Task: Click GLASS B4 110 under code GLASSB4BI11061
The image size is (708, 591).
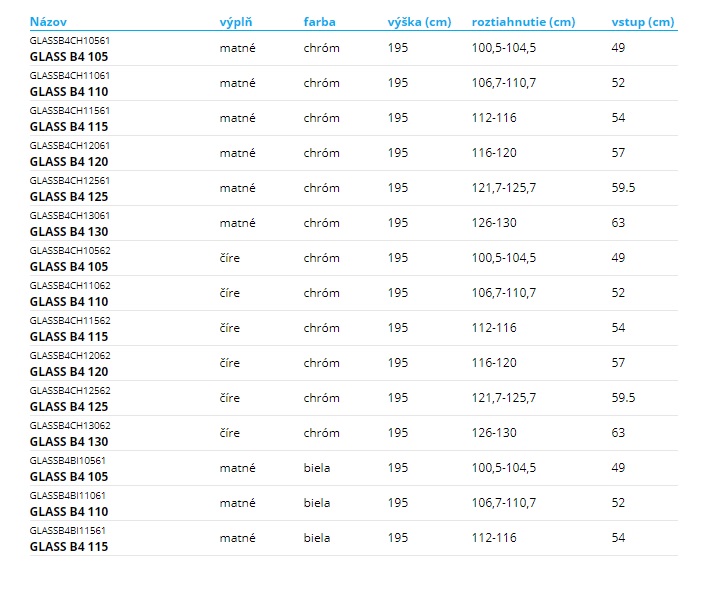Action: click(69, 512)
